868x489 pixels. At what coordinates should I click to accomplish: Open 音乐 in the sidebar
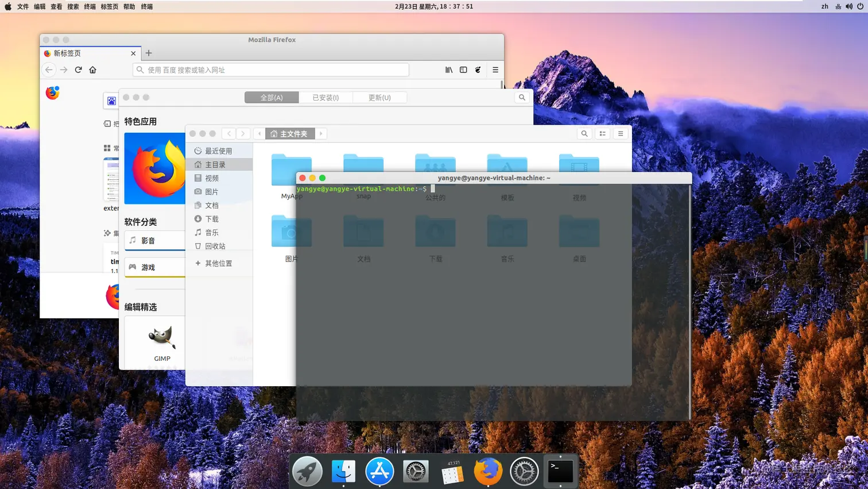coord(219,232)
